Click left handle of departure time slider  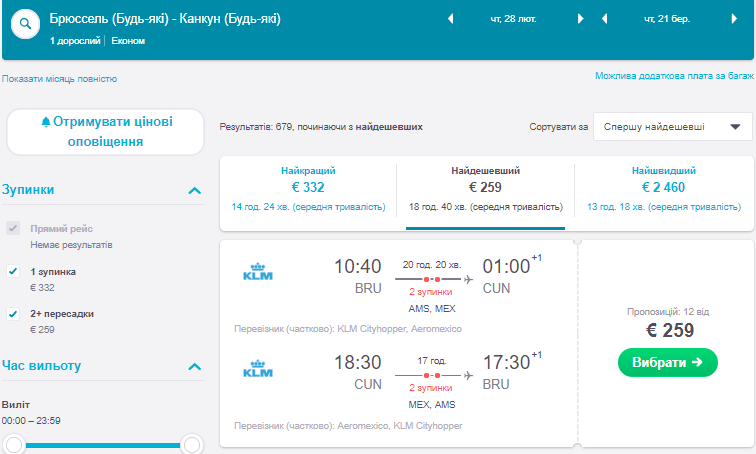pyautogui.click(x=14, y=444)
